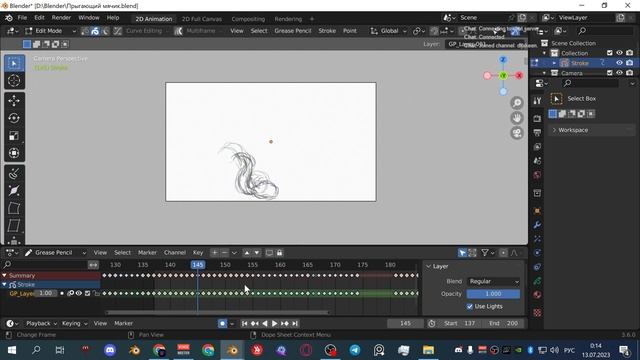Open Blender from the Windows taskbar
Viewport: 640px width, 360px height.
click(x=232, y=350)
